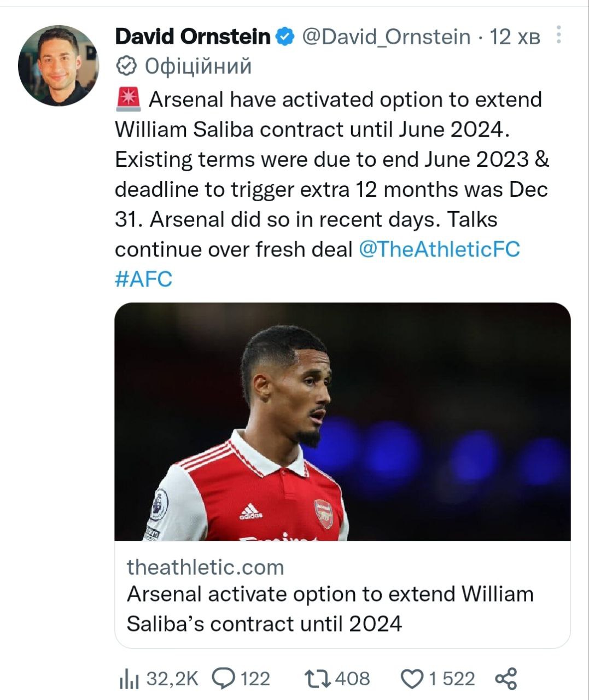Click the reply speech bubble icon
Viewport: 589px width, 700px height.
(223, 679)
